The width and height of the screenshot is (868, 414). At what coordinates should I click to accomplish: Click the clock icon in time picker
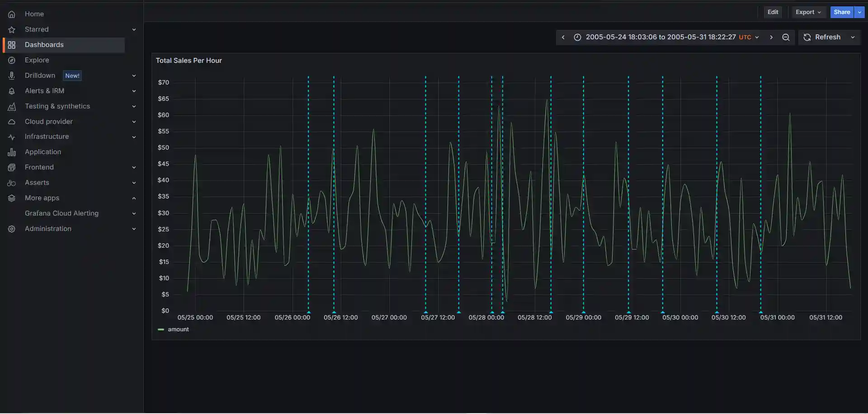[x=577, y=37]
